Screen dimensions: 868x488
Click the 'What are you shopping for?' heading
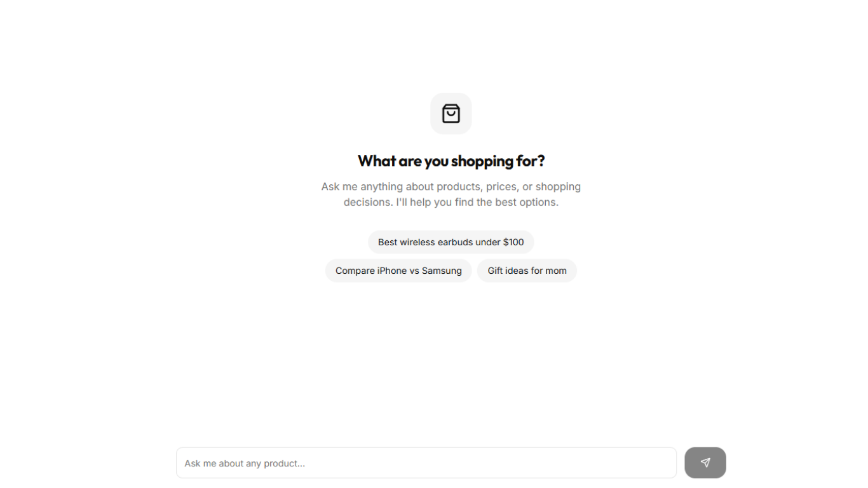(x=451, y=161)
